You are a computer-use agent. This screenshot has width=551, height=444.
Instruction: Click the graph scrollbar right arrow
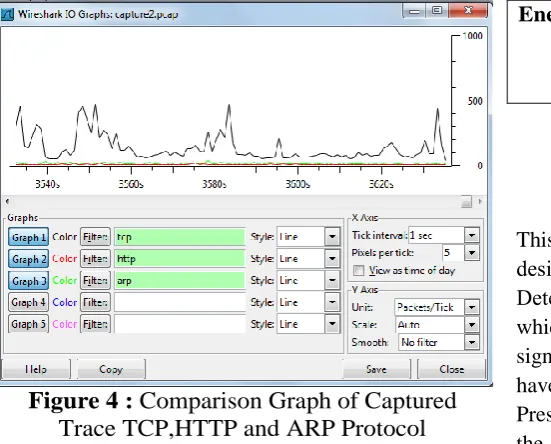480,201
